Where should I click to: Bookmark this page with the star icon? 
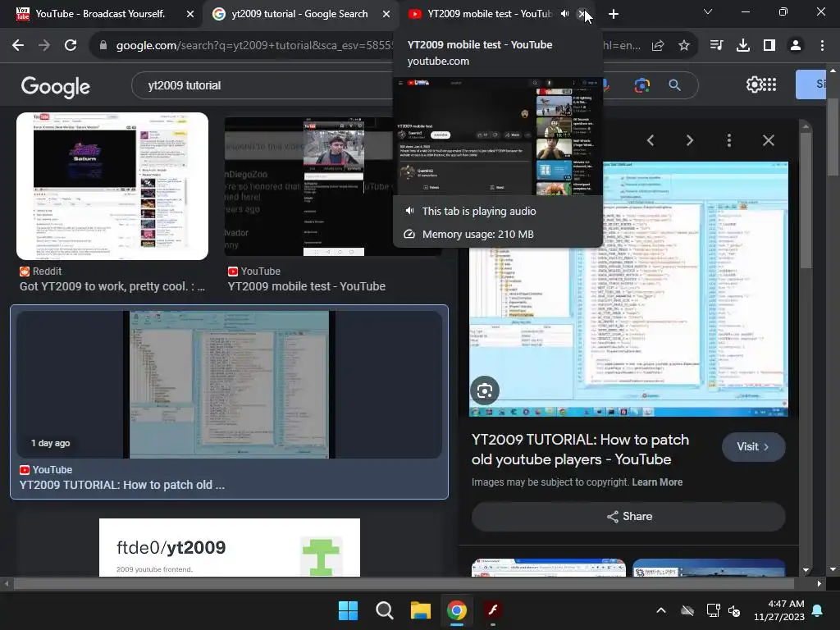point(684,46)
